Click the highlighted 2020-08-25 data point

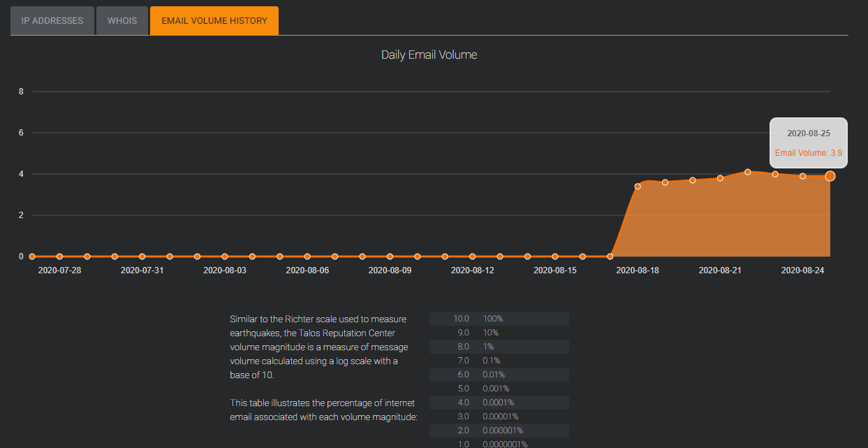[x=830, y=176]
